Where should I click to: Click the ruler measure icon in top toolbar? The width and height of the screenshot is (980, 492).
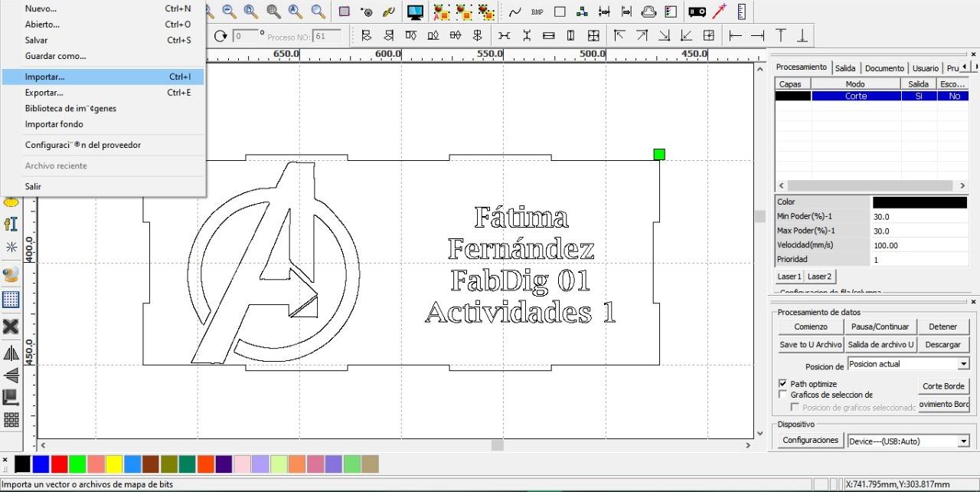741,11
